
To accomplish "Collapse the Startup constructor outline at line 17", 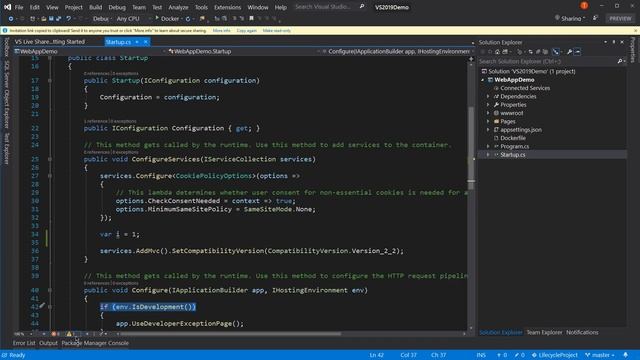I will pyautogui.click(x=50, y=80).
